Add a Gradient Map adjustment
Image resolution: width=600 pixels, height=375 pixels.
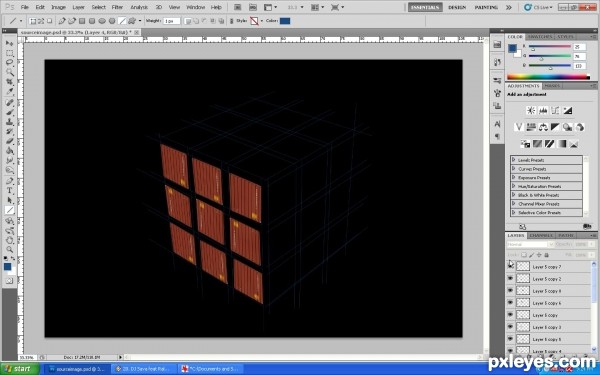[x=561, y=144]
